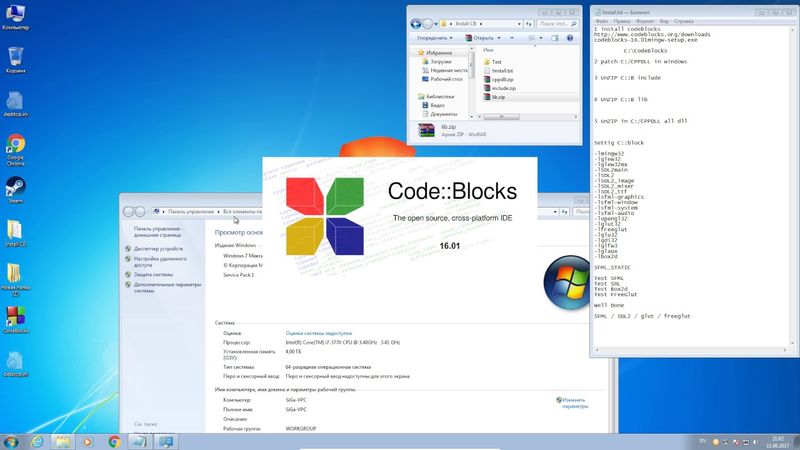
Task: Click the Панель управления breadcrumb in System window
Action: click(x=191, y=211)
